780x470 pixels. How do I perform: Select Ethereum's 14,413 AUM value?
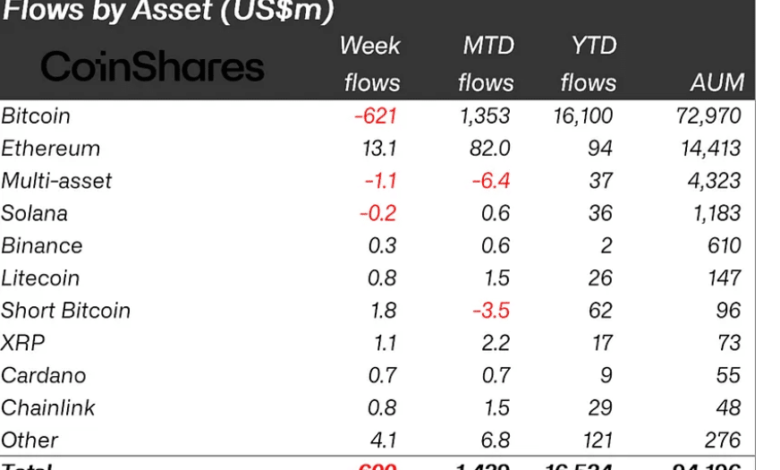pos(709,149)
